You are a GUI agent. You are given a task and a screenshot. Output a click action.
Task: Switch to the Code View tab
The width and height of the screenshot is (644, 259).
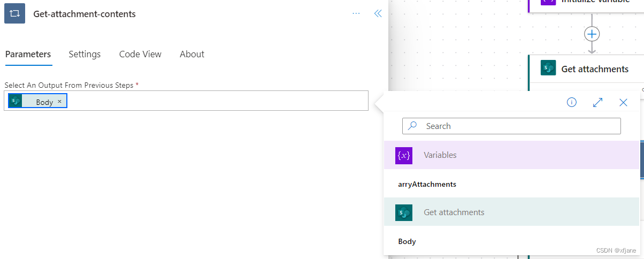pos(140,54)
